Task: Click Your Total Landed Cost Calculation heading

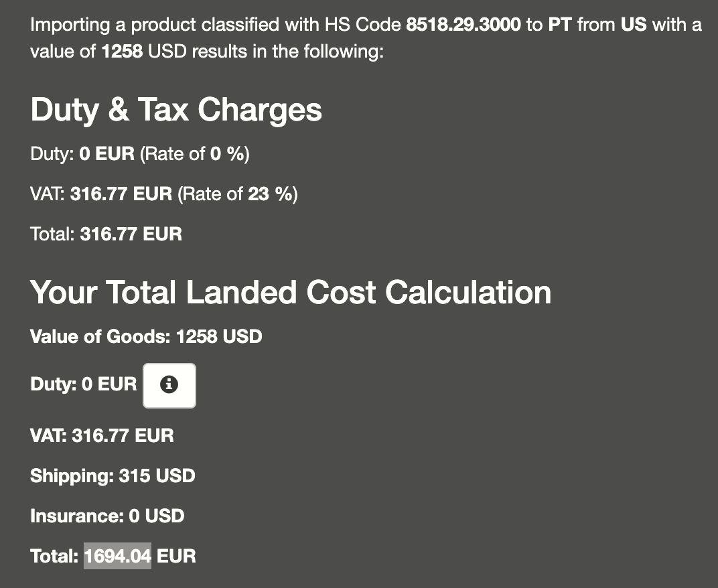Action: click(291, 292)
